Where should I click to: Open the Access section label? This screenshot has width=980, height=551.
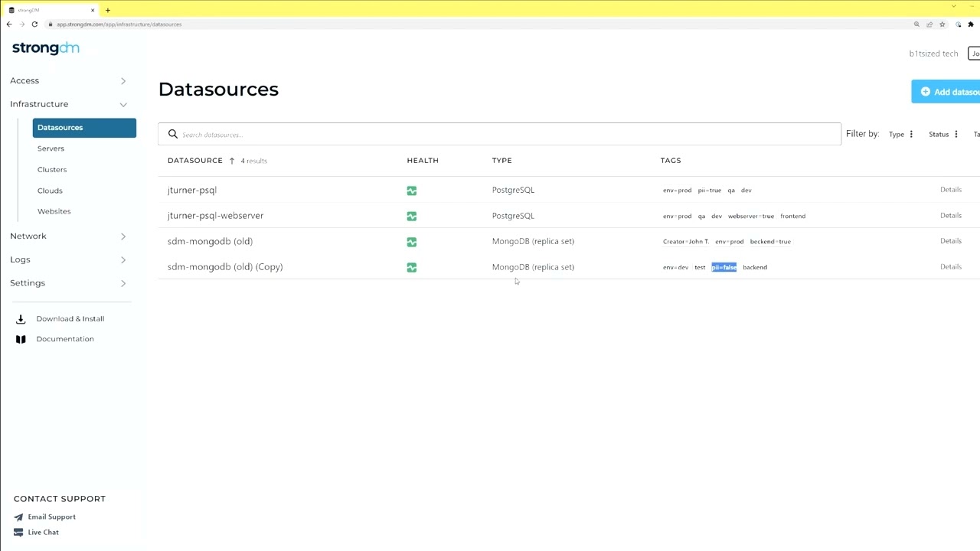tap(24, 80)
